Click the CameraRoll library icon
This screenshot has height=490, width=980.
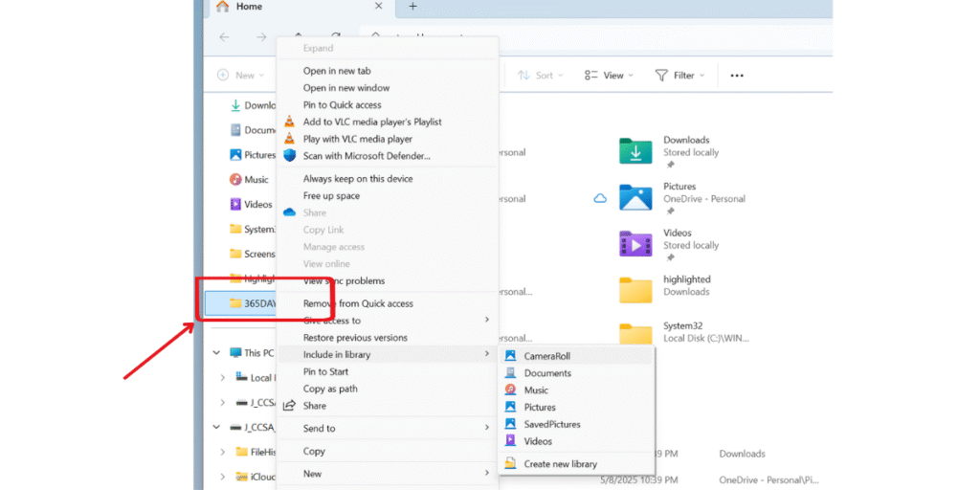[x=511, y=356]
